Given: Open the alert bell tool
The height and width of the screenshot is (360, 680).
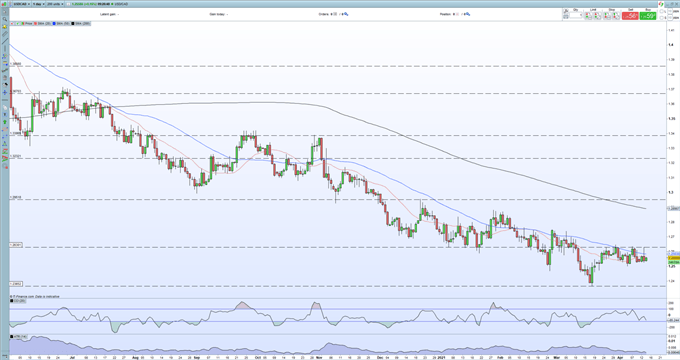Looking at the screenshot, I should tap(5, 26).
